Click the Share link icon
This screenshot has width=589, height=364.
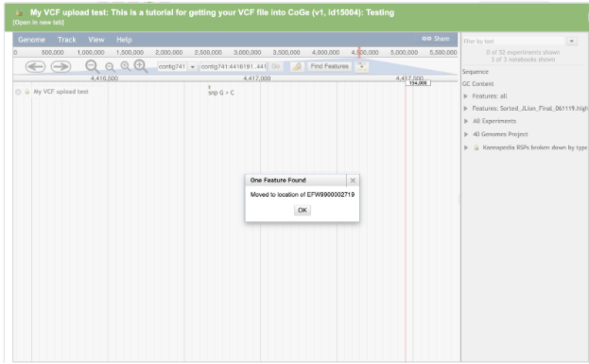point(426,39)
